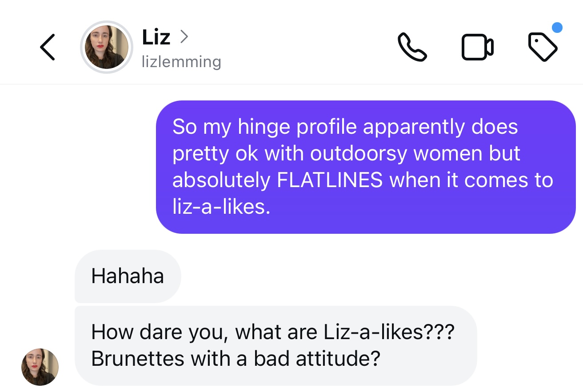Tap the back arrow to exit chat
583x392 pixels.
pos(48,47)
